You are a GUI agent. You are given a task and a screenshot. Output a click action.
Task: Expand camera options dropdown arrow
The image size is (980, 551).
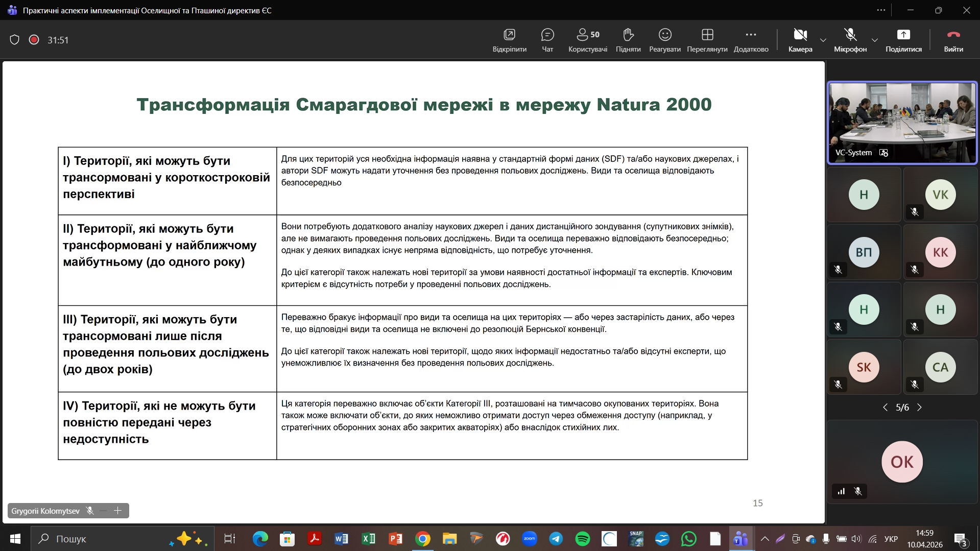[x=823, y=40]
